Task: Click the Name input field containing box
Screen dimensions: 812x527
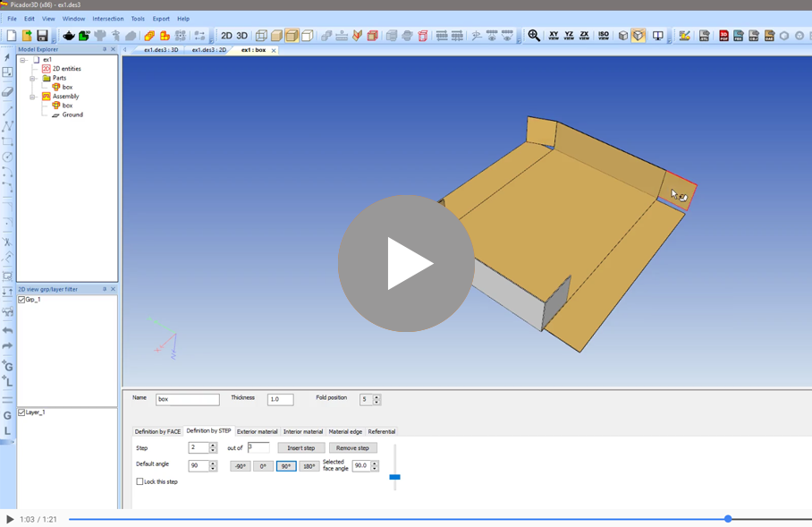Action: coord(188,400)
